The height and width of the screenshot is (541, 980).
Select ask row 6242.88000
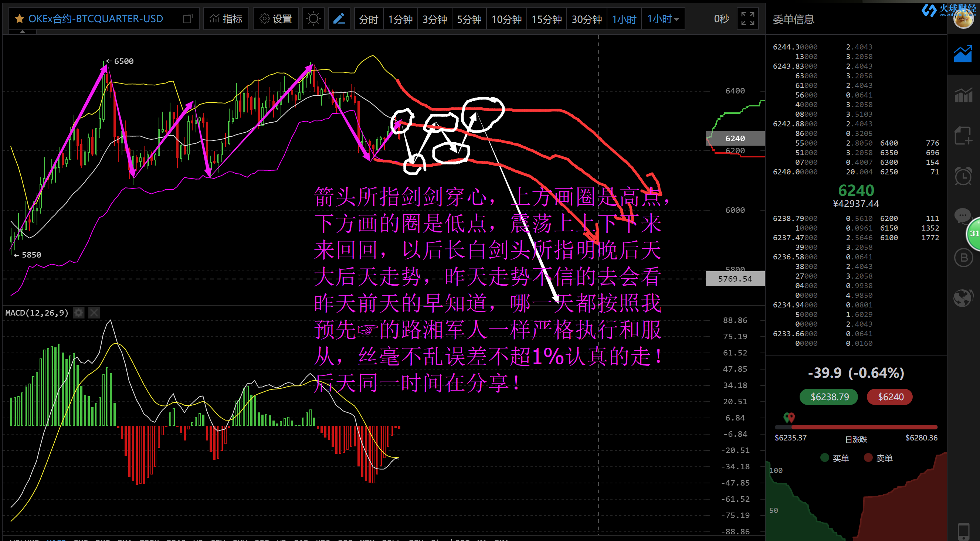coord(823,124)
